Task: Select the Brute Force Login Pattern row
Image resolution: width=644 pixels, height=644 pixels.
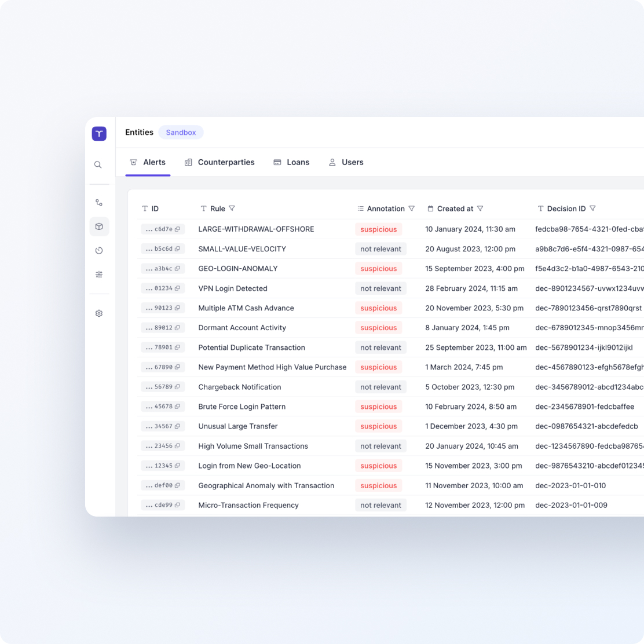Action: pos(242,407)
